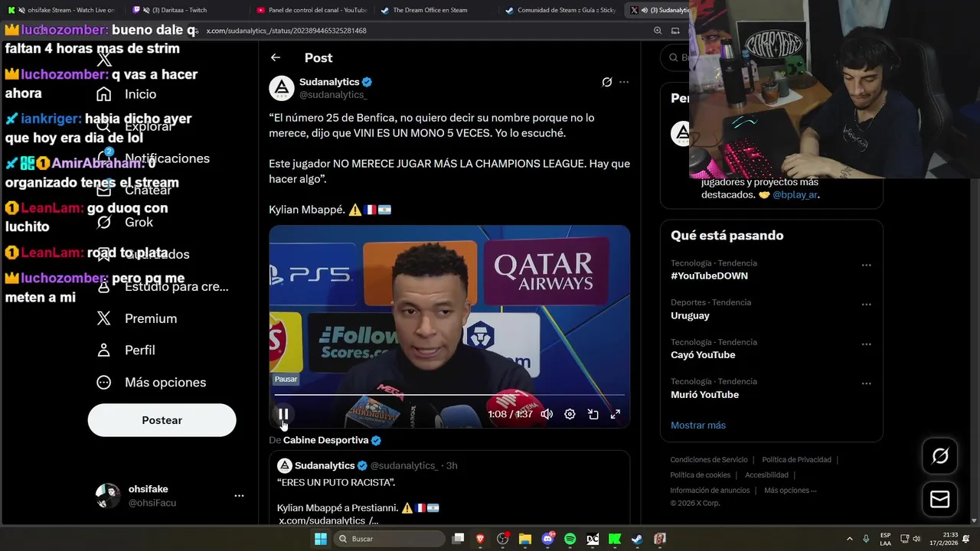The height and width of the screenshot is (551, 980).
Task: Open Uruguay trending topic
Action: pos(690,315)
